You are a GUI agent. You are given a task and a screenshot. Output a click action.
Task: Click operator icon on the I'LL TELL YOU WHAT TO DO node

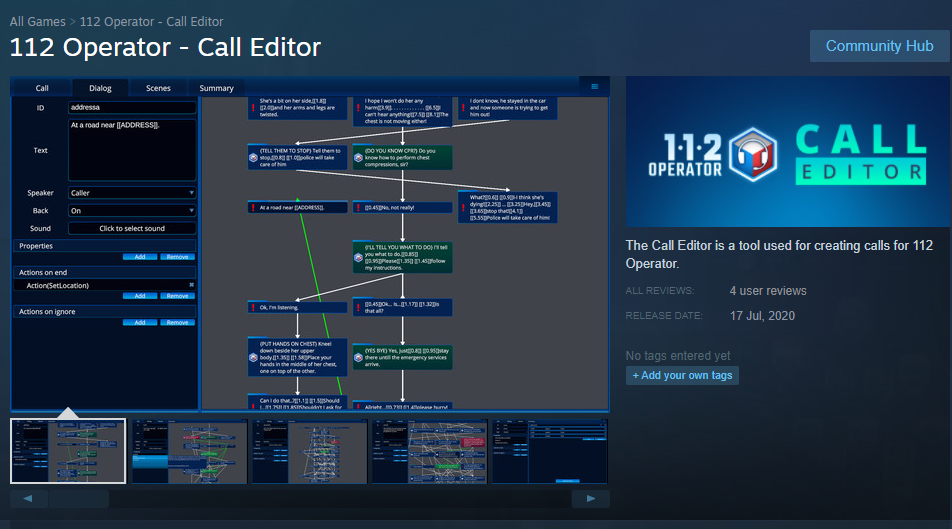[x=358, y=258]
